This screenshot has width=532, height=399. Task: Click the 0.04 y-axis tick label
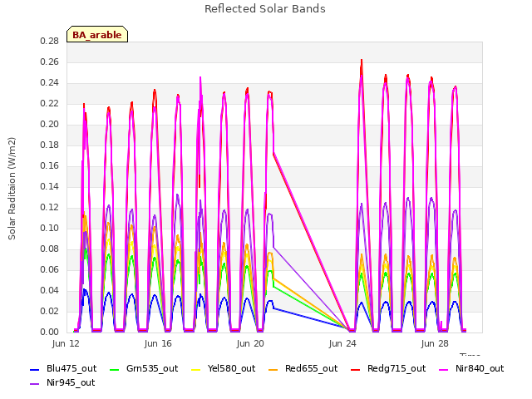point(50,290)
